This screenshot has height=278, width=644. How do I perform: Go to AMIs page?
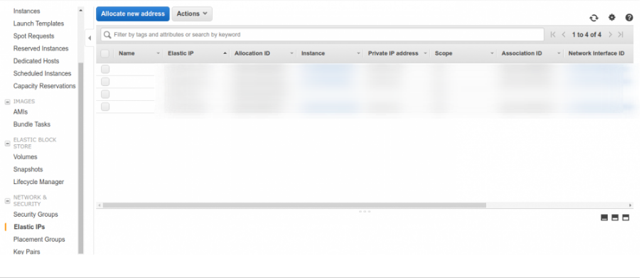point(21,112)
